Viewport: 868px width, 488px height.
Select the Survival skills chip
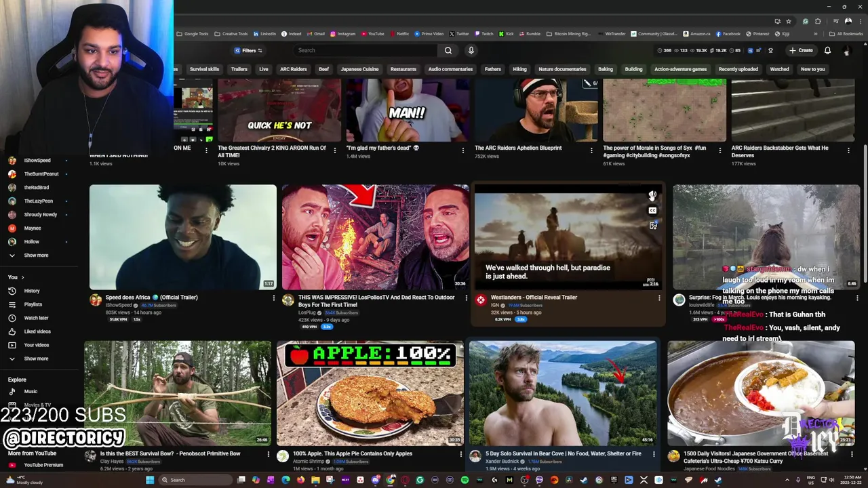[204, 69]
